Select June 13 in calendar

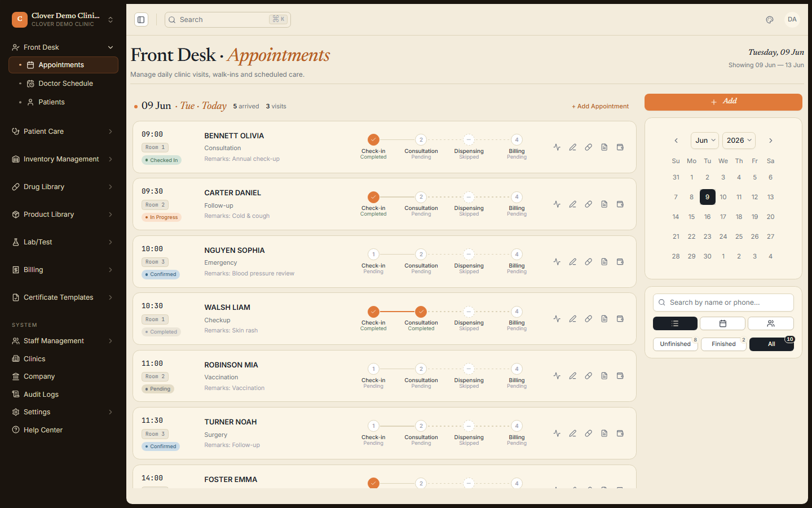[770, 197]
